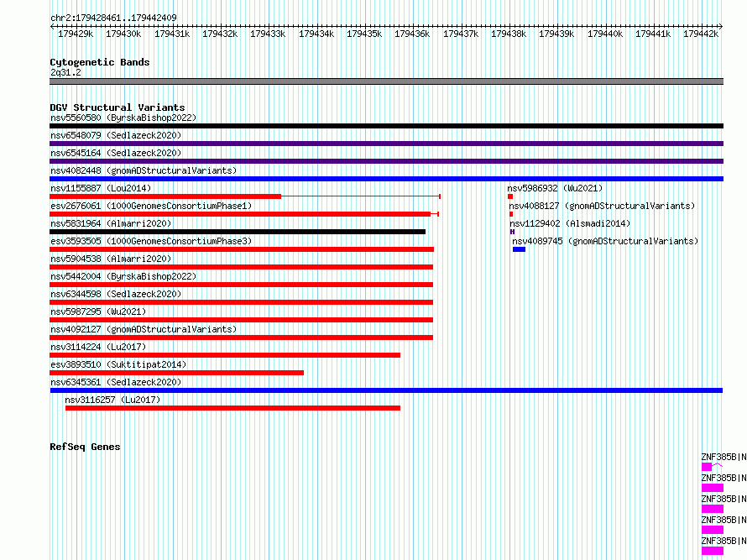Open nsv6345361 (Sedlazeck2020) variant label
This screenshot has width=747, height=560.
coord(116,382)
